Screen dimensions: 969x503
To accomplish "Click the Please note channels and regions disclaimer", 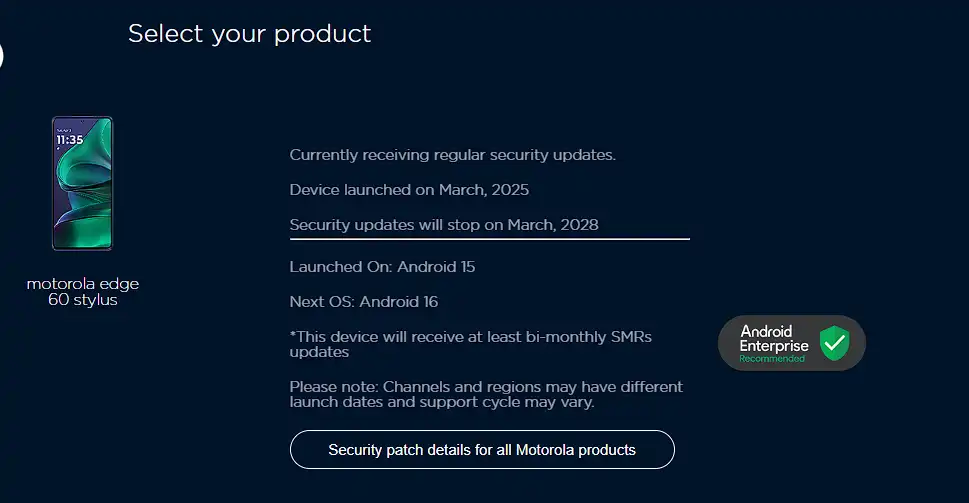I will point(486,394).
